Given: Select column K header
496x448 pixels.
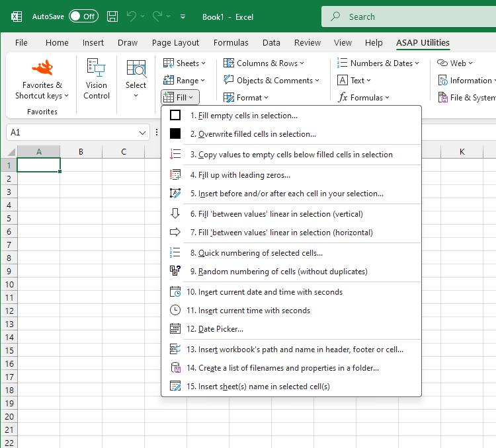Looking at the screenshot, I should pos(462,152).
